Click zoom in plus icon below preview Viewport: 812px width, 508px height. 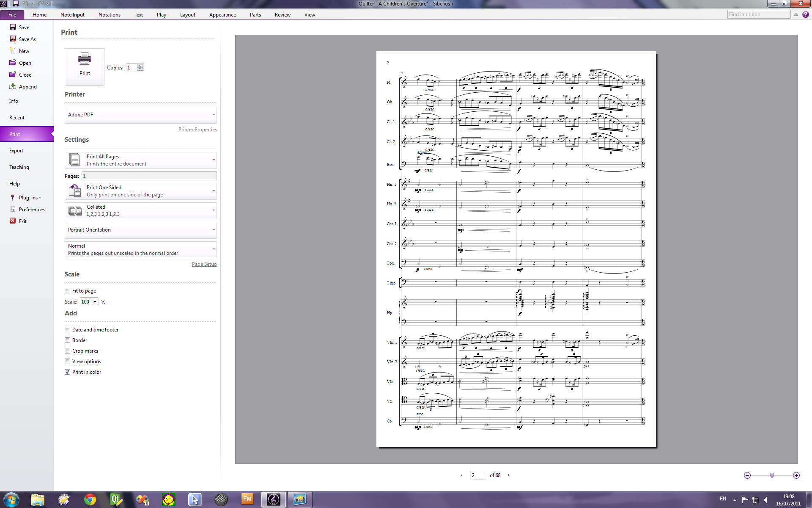pyautogui.click(x=796, y=475)
